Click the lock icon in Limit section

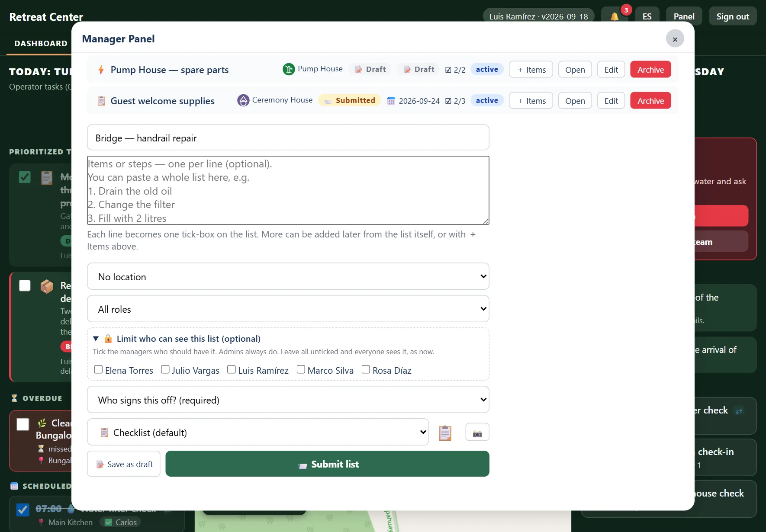pos(108,339)
